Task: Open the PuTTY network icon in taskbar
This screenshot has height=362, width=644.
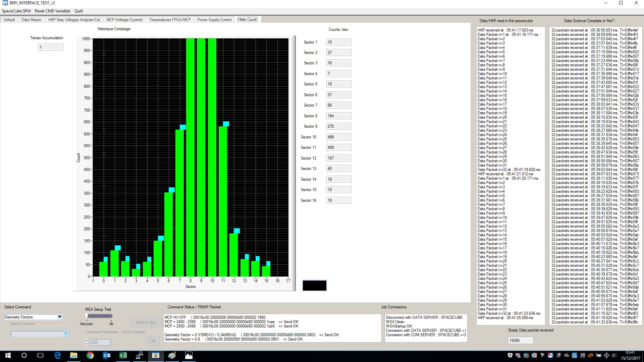Action: pyautogui.click(x=139, y=355)
